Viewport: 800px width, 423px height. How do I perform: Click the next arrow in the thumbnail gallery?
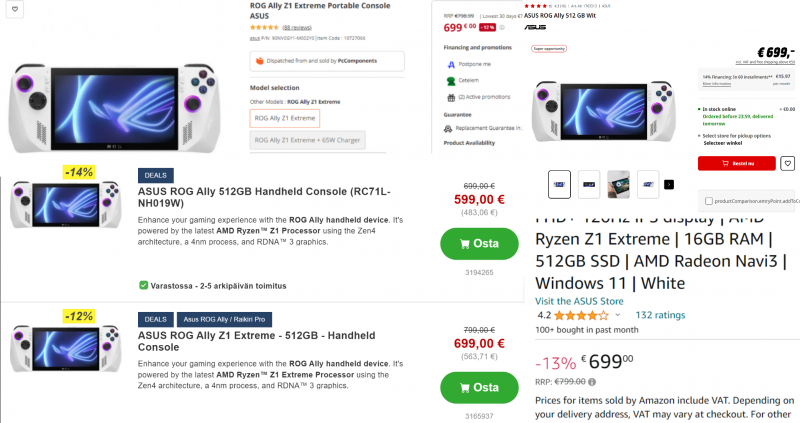coord(669,184)
